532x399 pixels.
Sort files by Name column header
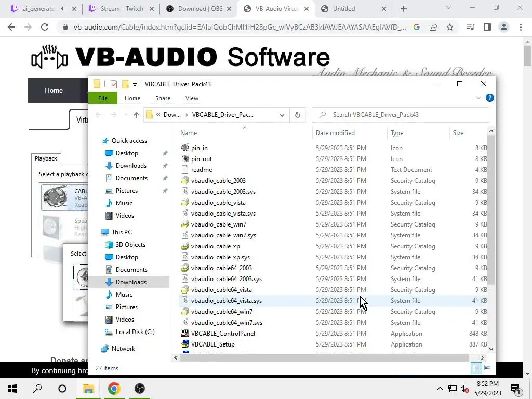pos(244,133)
